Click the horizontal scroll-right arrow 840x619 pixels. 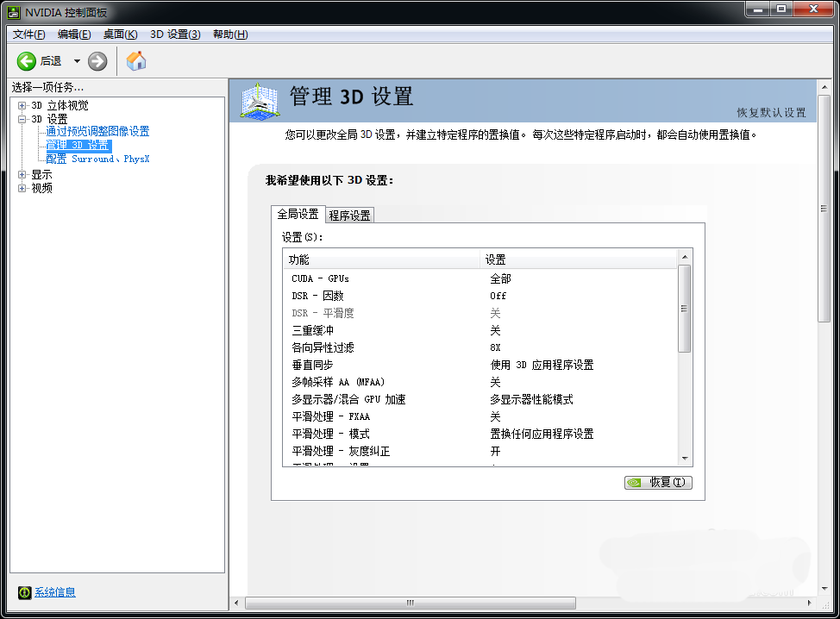coord(810,603)
